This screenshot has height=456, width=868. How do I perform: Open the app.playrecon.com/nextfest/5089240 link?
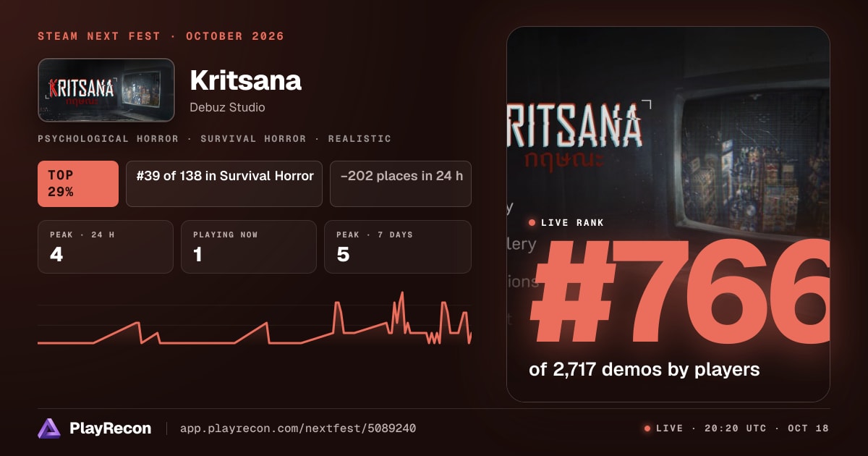[x=298, y=428]
